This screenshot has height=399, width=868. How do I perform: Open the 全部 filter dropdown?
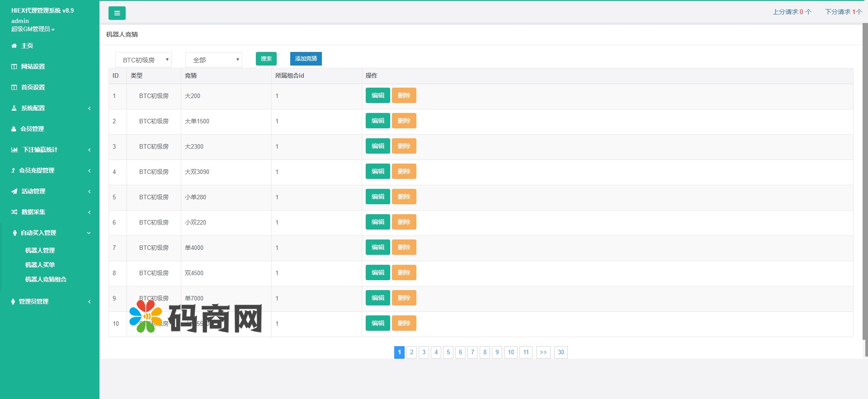[213, 60]
